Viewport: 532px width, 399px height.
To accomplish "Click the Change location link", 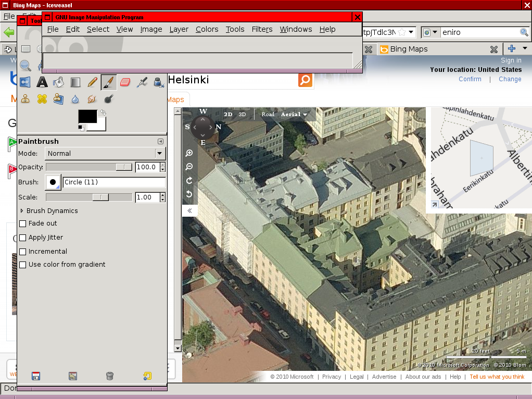I will 510,79.
